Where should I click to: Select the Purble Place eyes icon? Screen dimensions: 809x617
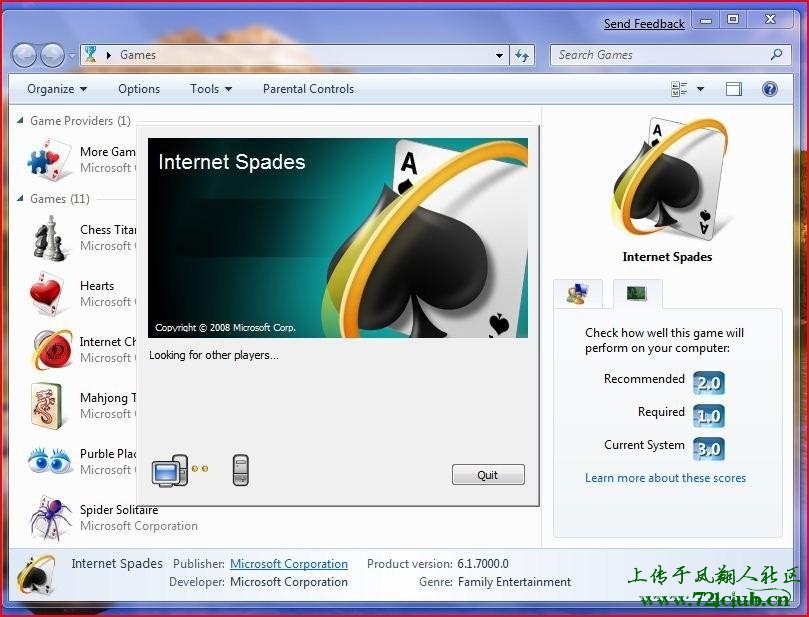click(x=50, y=460)
